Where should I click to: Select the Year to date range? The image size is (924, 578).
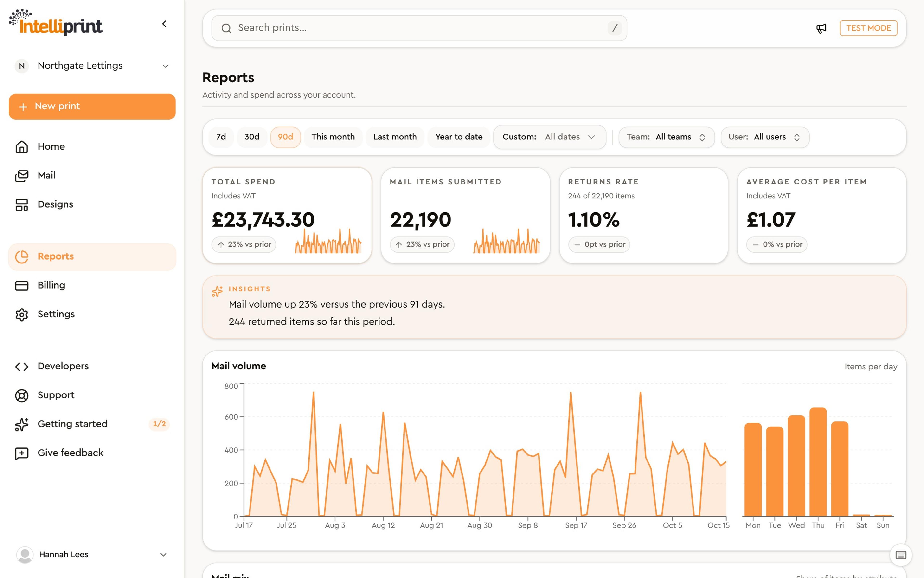click(x=459, y=137)
